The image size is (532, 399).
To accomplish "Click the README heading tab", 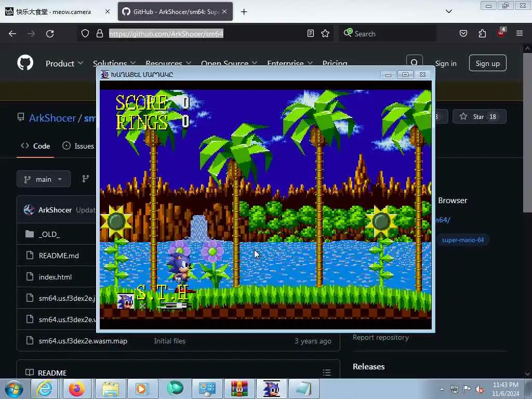I will (46, 373).
